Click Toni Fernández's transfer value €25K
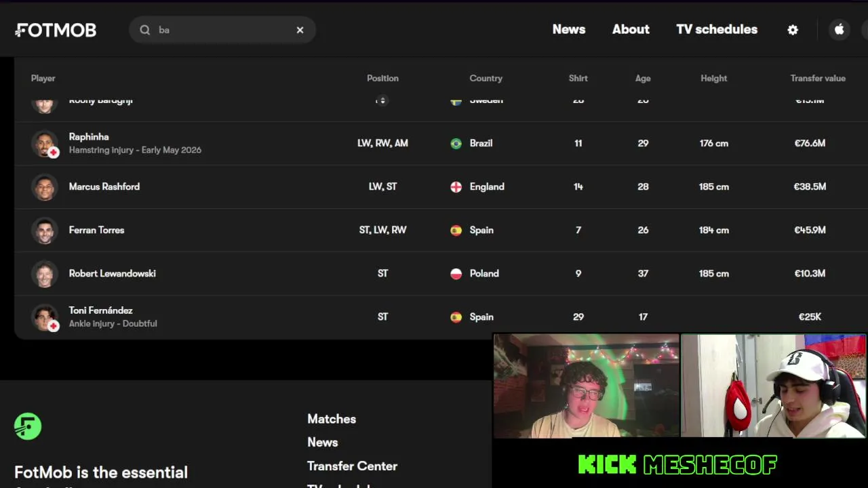This screenshot has width=868, height=488. coord(810,317)
